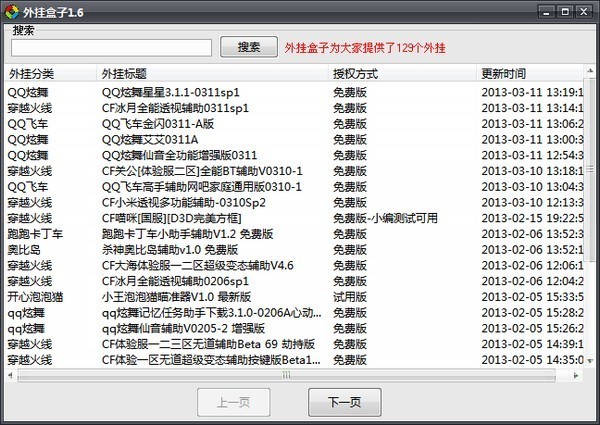Click the disabled 上一页 button
The height and width of the screenshot is (425, 600).
point(233,402)
